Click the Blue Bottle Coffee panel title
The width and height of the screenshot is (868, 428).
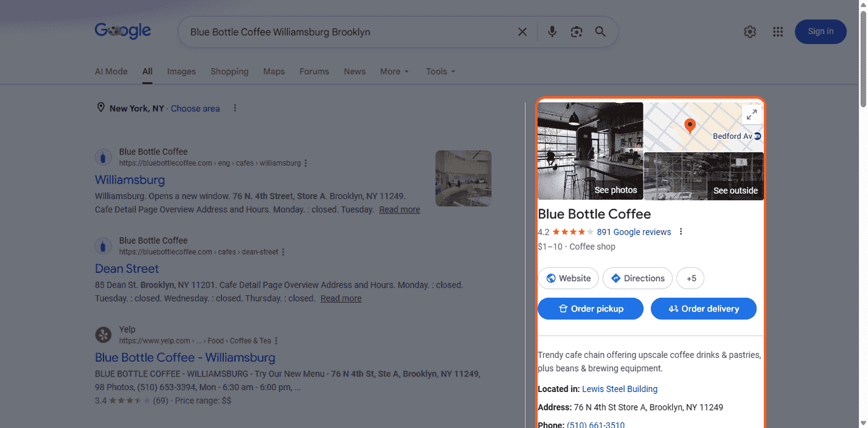[x=594, y=214]
